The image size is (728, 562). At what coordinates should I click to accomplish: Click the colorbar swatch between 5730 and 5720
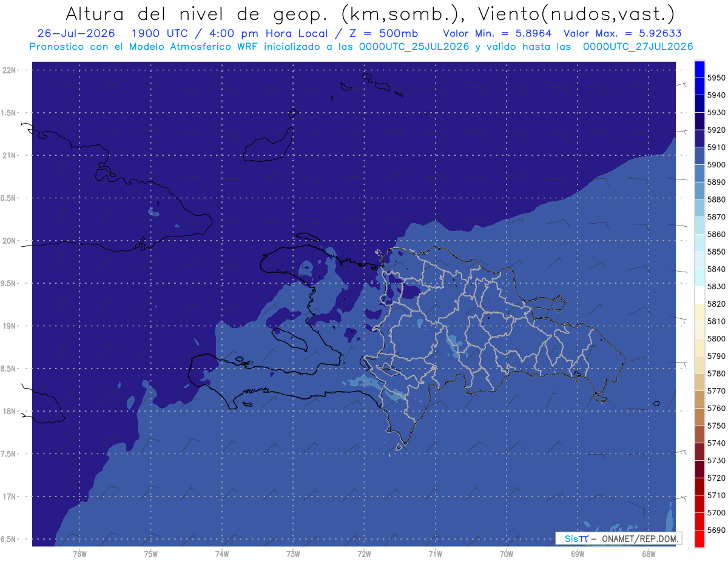[x=699, y=469]
